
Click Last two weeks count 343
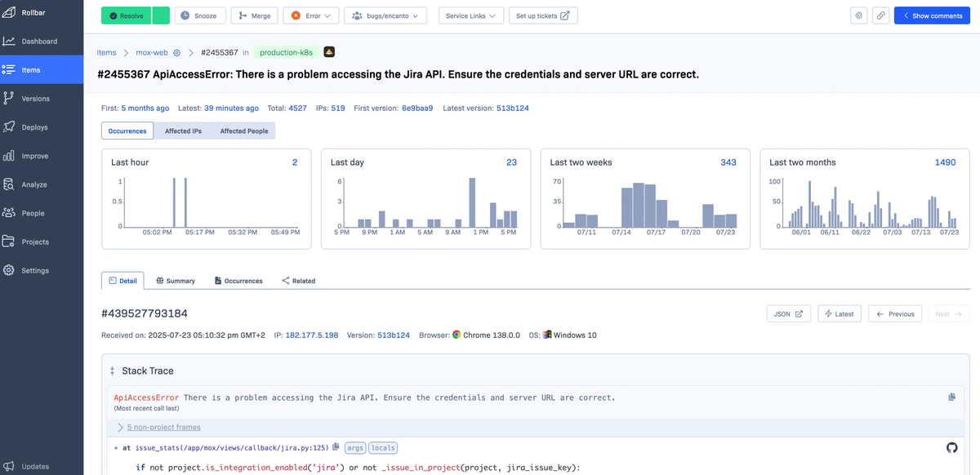click(x=728, y=162)
